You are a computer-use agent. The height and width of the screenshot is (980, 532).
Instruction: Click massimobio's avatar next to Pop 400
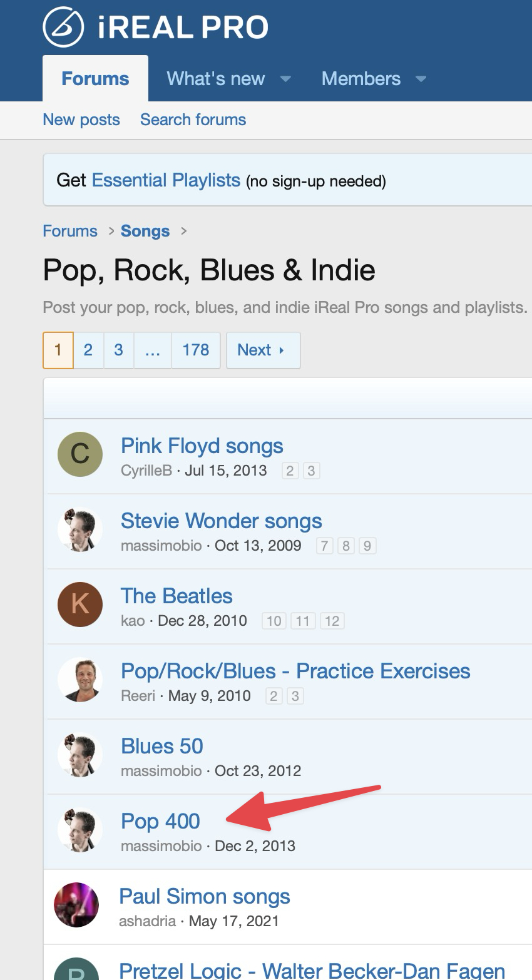(80, 830)
